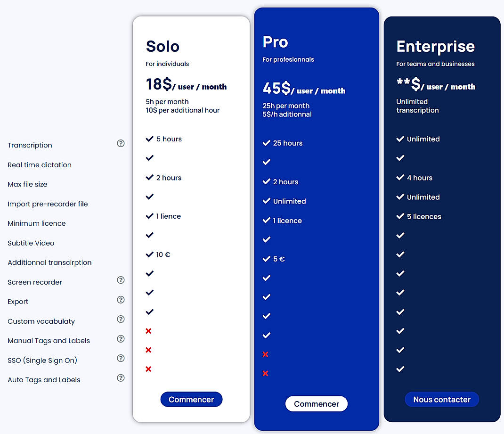Open the Export help tooltip icon
Viewport: 504px width, 434px height.
click(121, 300)
